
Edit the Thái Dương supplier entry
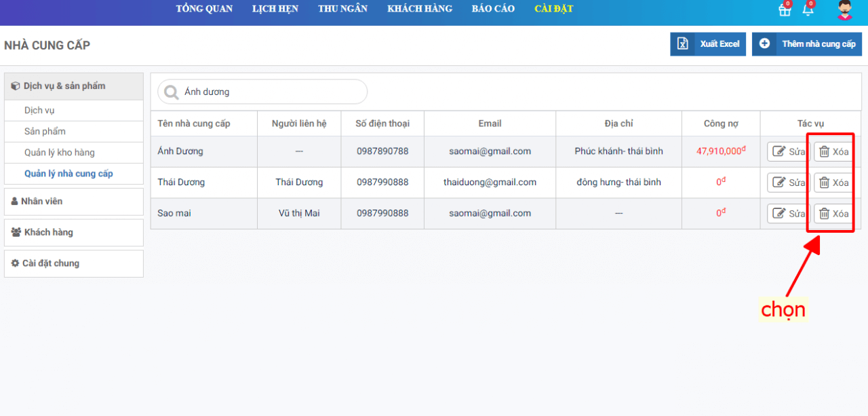(788, 183)
